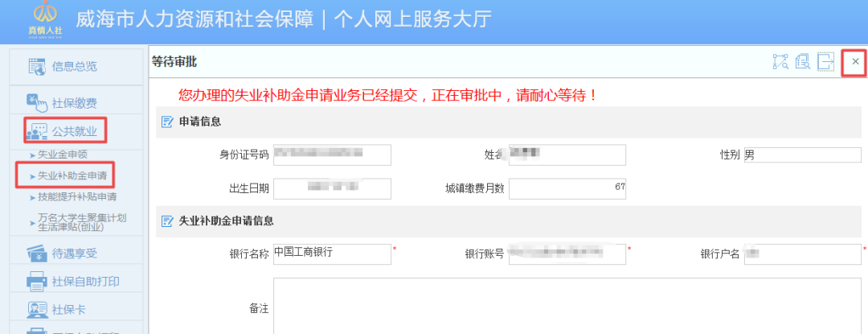Open 万名大学生聚集计划生活津贴(创业) link
The image size is (868, 334).
click(x=81, y=222)
